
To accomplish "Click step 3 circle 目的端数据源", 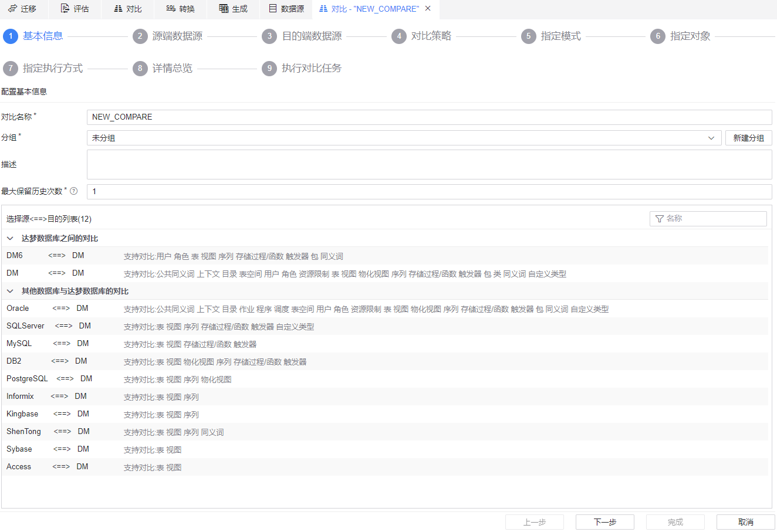I will click(x=269, y=36).
